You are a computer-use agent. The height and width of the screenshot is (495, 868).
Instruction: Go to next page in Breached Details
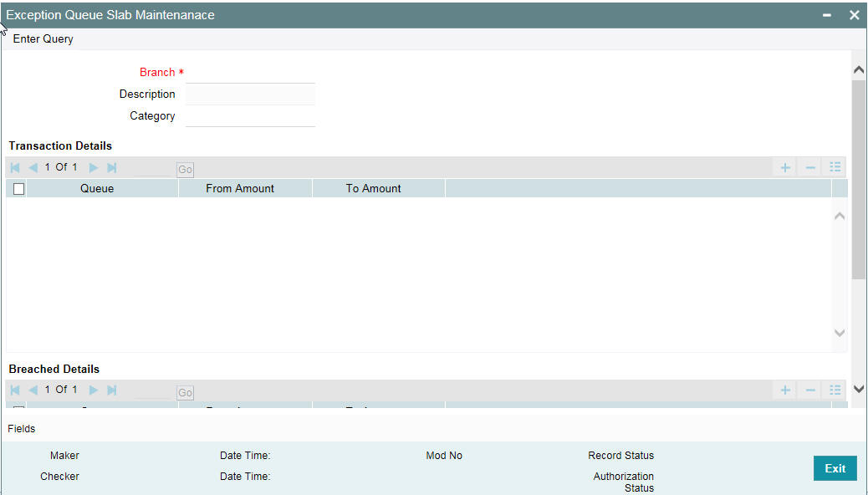coord(94,390)
